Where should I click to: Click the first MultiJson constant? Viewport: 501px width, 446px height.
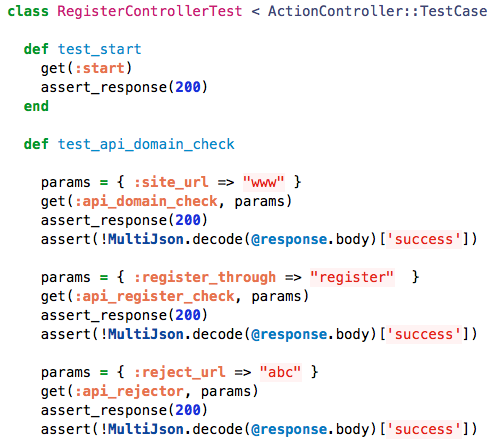click(x=146, y=239)
